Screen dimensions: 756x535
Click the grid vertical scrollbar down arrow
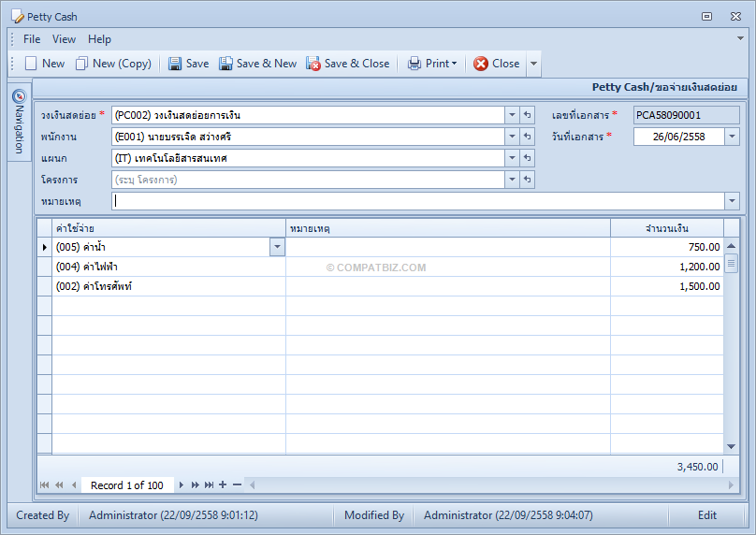pyautogui.click(x=731, y=447)
